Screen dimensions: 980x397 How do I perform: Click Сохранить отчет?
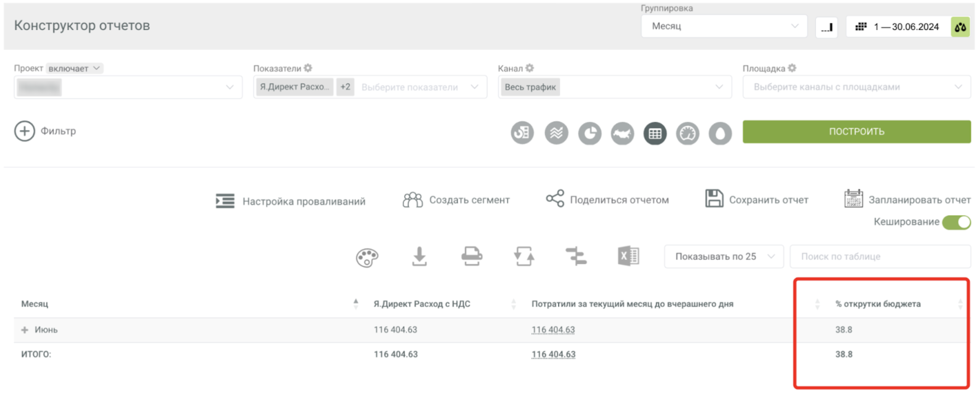pyautogui.click(x=756, y=199)
